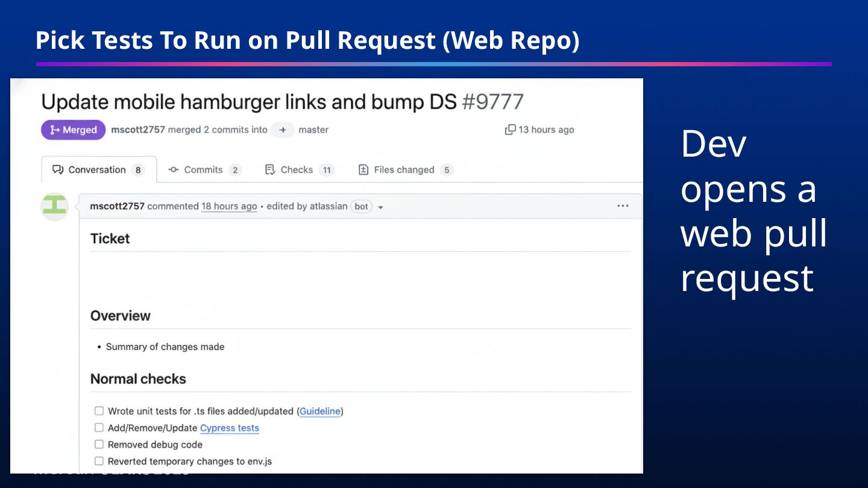Viewport: 868px width, 488px height.
Task: Click the Commits tab commit icon
Action: point(174,170)
